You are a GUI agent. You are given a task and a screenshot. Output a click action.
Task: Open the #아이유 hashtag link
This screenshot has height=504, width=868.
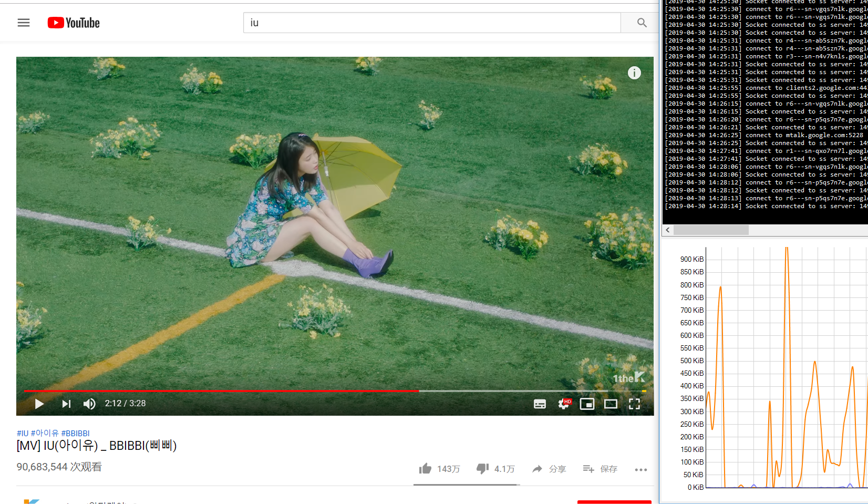click(45, 433)
